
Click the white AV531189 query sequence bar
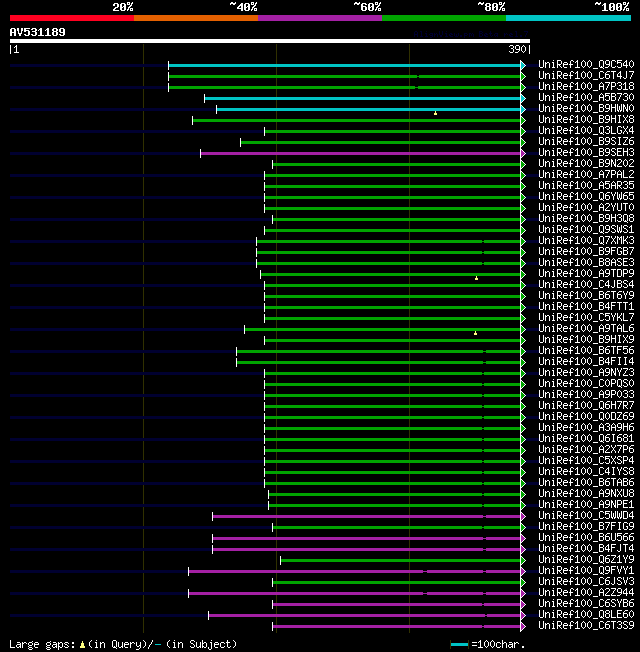pos(270,41)
